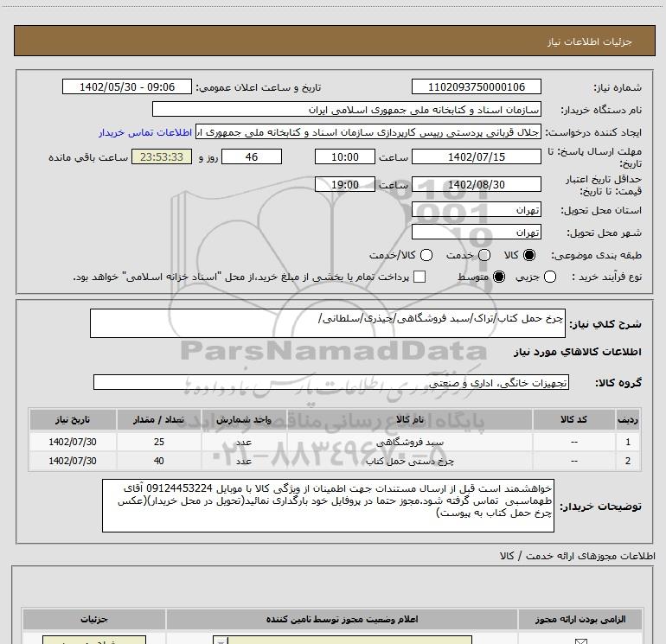Click the چرخ دستی حمل کتاب item cell
Viewport: 666px width, 644px height.
409,461
